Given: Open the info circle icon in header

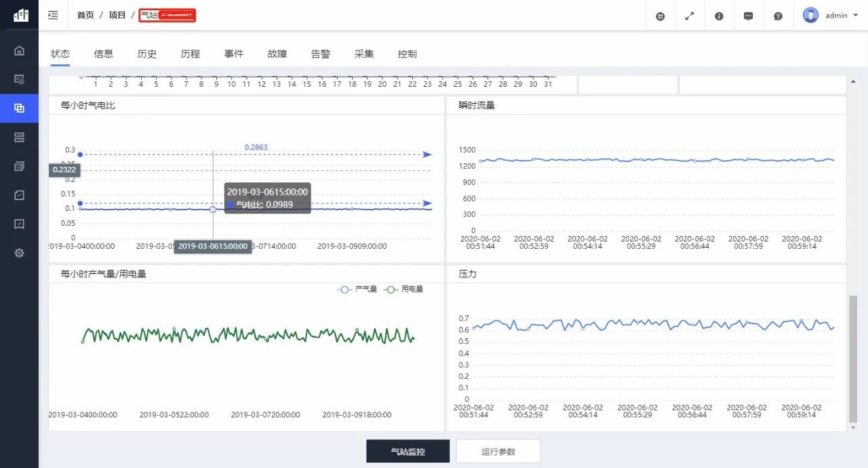Looking at the screenshot, I should tap(719, 16).
